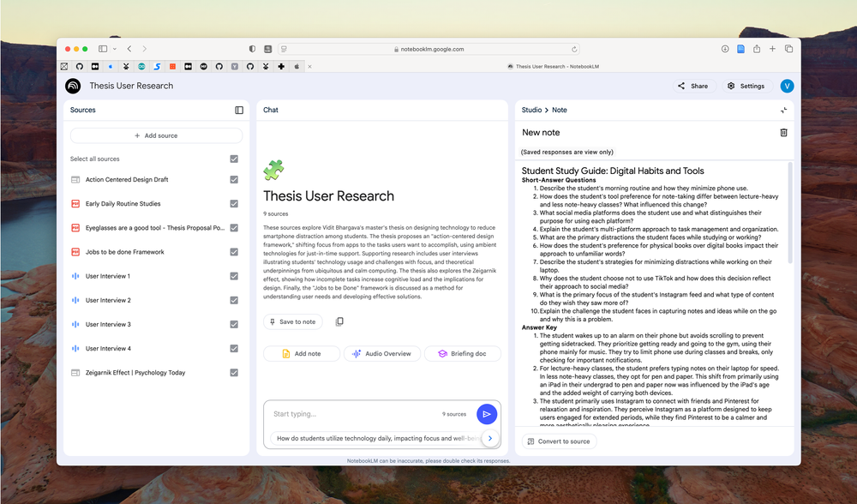Image resolution: width=857 pixels, height=504 pixels.
Task: Show next suggested question chevron
Action: pos(490,438)
